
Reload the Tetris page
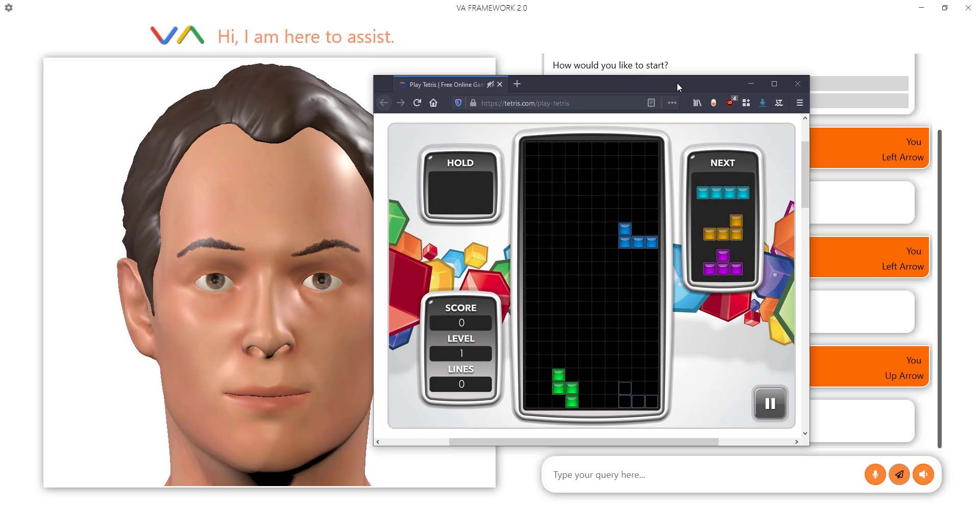[417, 103]
